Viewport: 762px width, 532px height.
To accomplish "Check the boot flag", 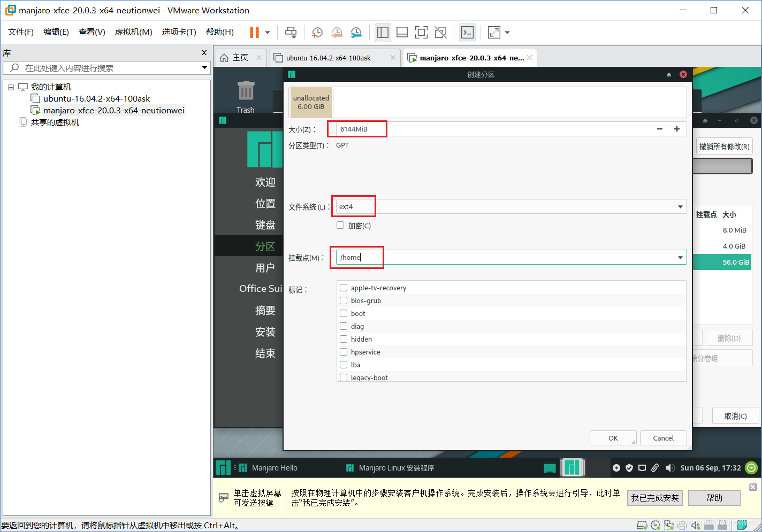I will click(344, 313).
